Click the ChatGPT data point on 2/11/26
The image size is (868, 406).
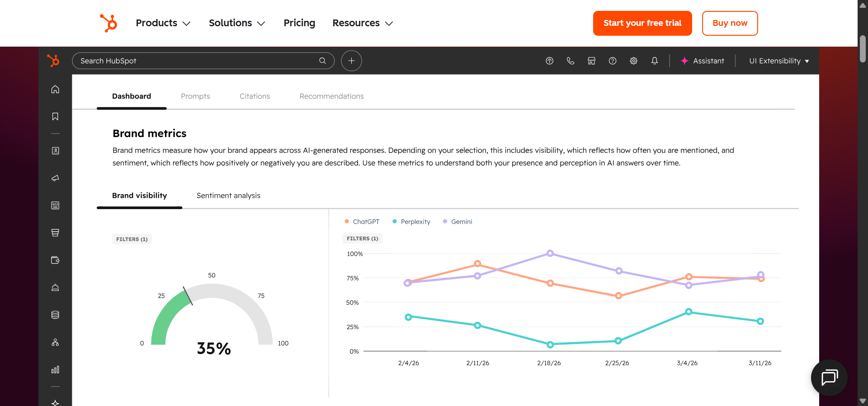tap(477, 264)
